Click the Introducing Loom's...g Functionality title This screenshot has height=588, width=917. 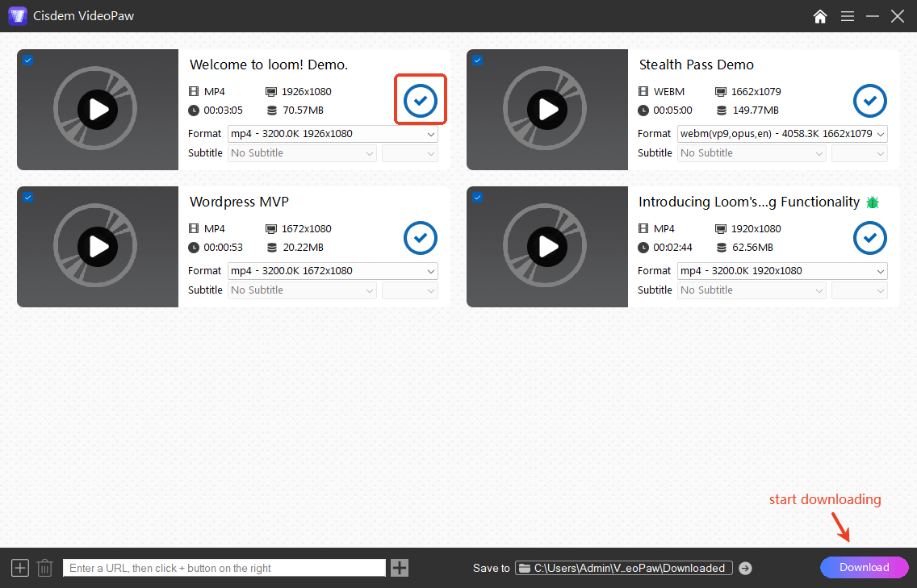click(749, 202)
